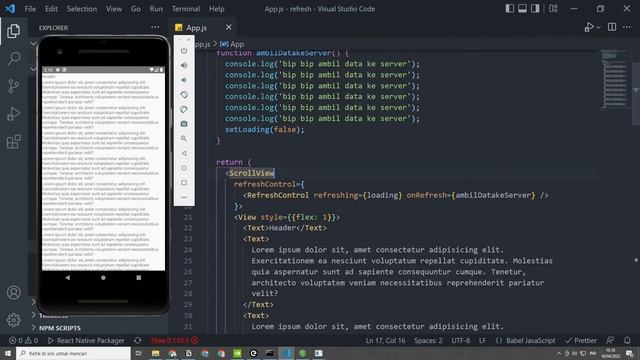
Task: Click the feedback icon in status bar
Action: point(610,340)
